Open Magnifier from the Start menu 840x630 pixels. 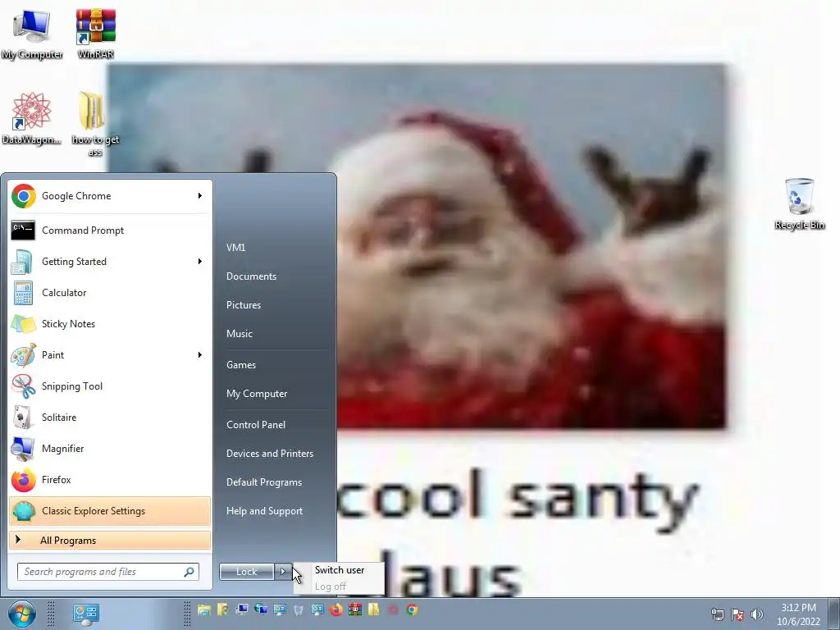pos(110,449)
